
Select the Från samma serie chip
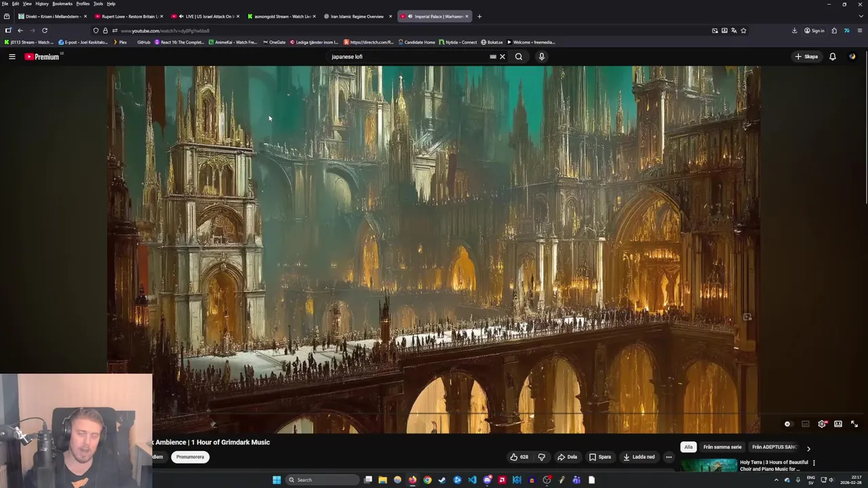(722, 447)
